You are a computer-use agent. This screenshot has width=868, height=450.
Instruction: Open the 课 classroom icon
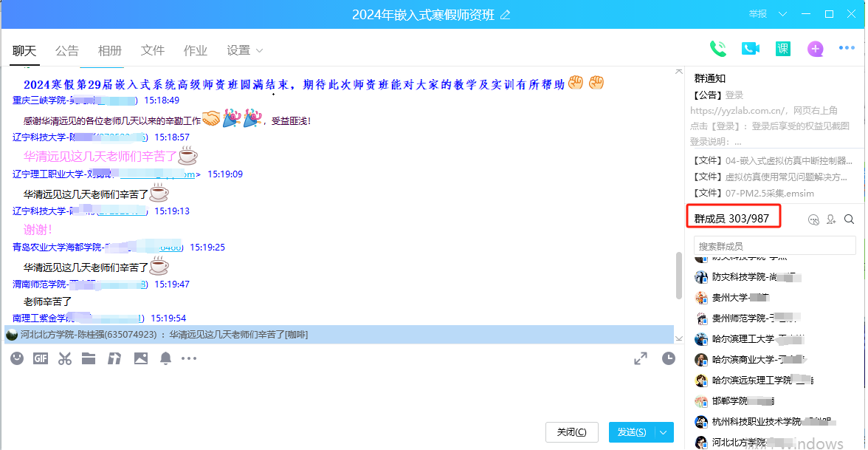tap(783, 49)
